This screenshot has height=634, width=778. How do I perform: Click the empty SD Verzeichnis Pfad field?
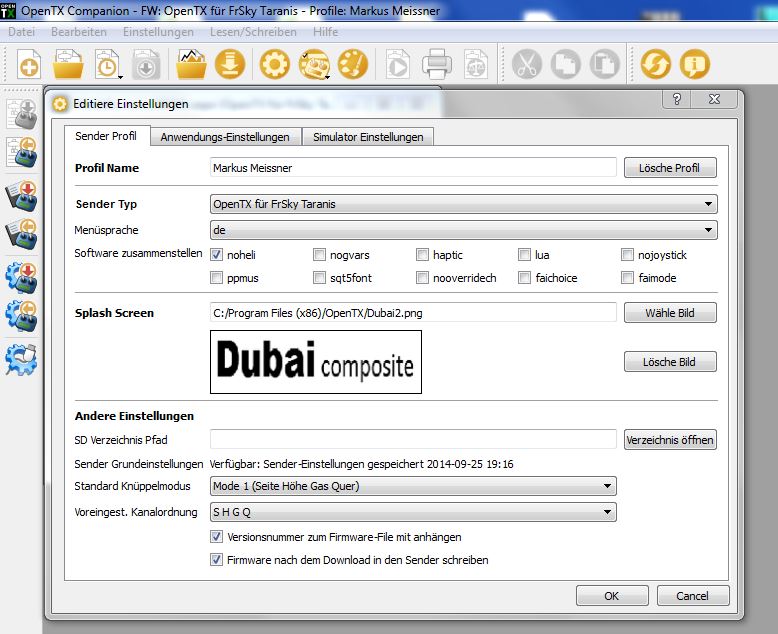[x=413, y=440]
